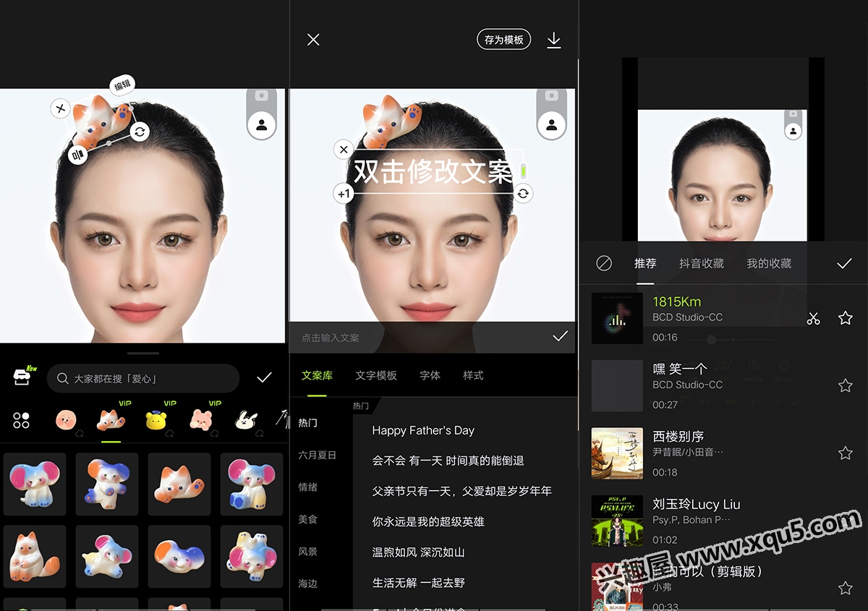Tap the rotate handle on the cat sticker
Viewport: 868px width, 611px height.
(140, 131)
